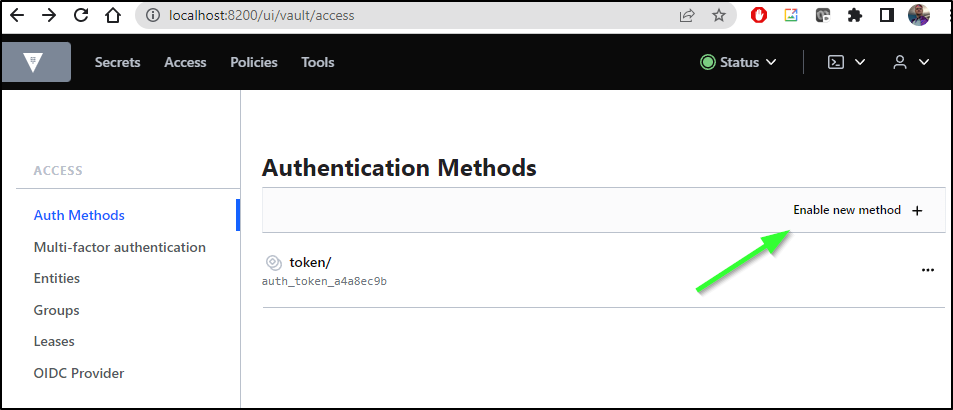Open the console terminal icon
The width and height of the screenshot is (953, 410).
(x=836, y=62)
